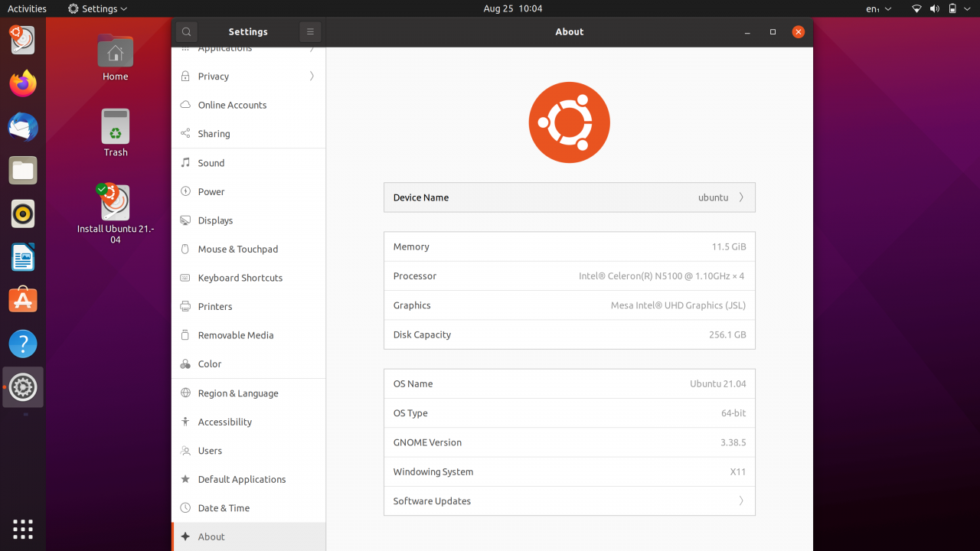The height and width of the screenshot is (551, 980).
Task: Click the Accessibility figure icon
Action: point(185,422)
